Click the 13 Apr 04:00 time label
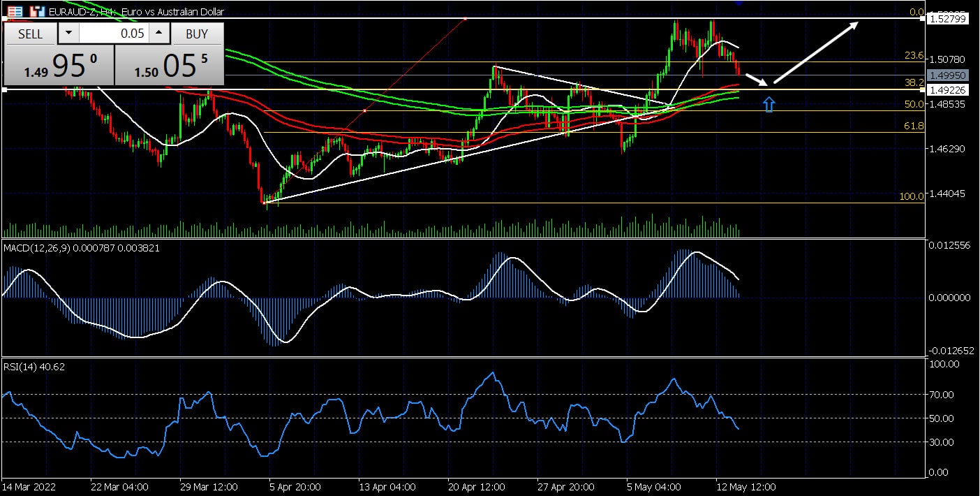Viewport: 980px width, 496px height. point(387,487)
